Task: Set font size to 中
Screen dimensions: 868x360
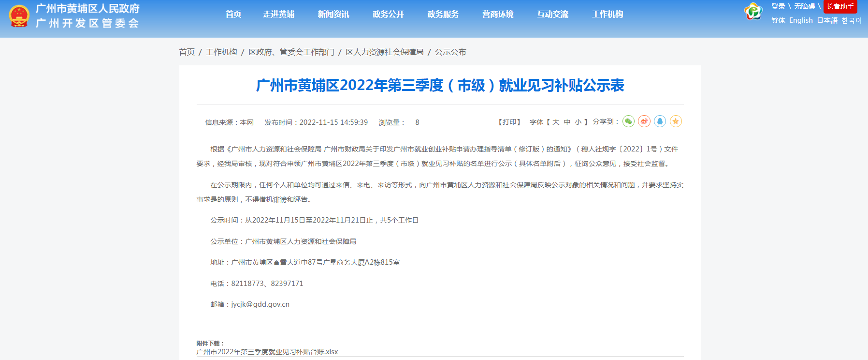Action: tap(567, 122)
